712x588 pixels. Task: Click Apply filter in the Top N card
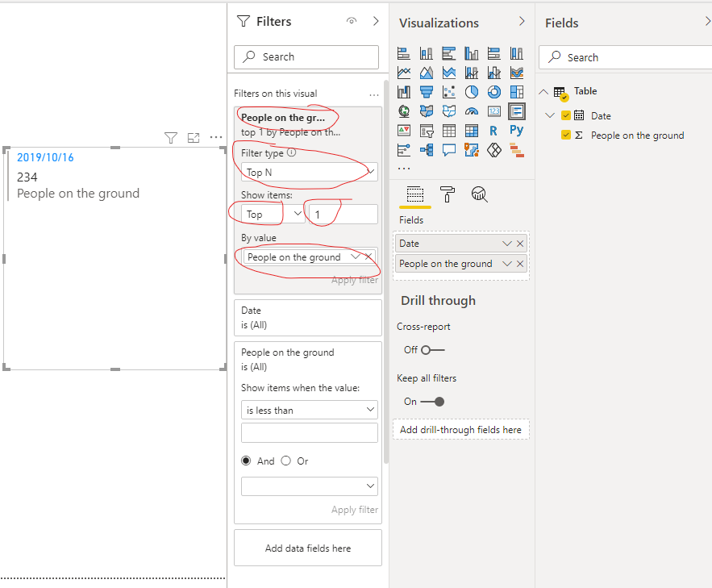(355, 280)
